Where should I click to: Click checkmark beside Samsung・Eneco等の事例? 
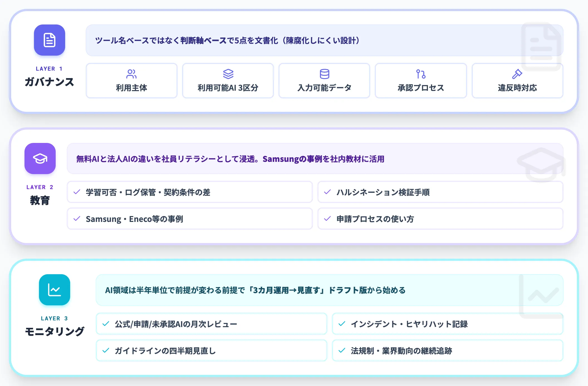tap(77, 219)
